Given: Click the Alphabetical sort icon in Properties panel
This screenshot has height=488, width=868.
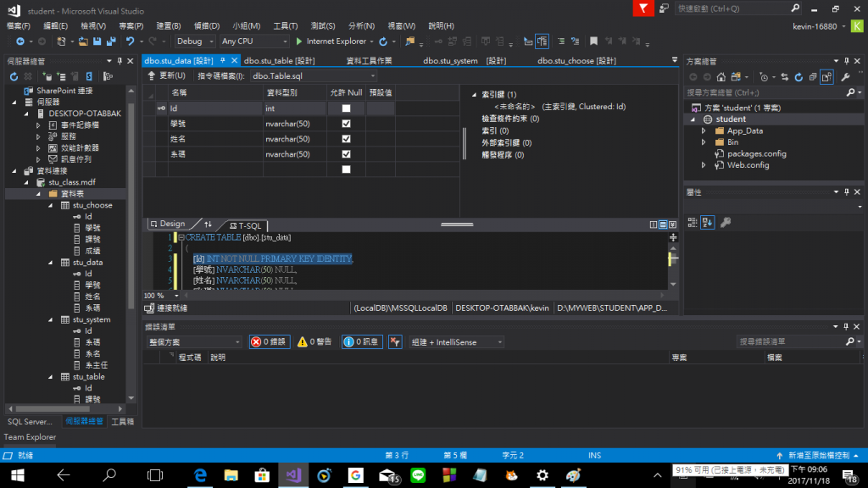Looking at the screenshot, I should tap(708, 223).
